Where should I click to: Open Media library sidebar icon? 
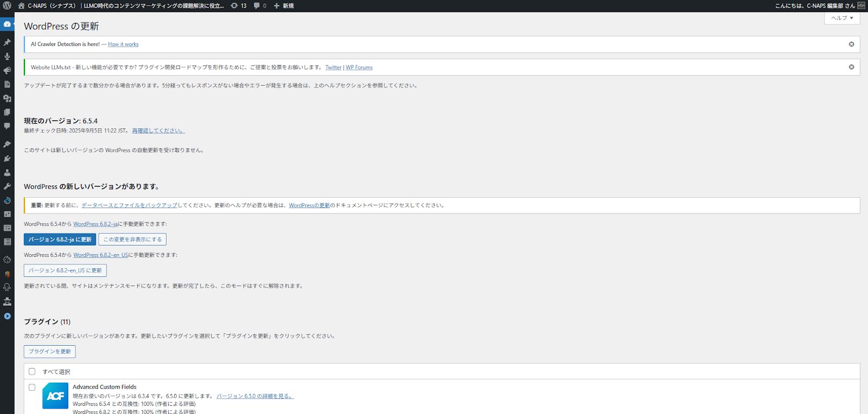pyautogui.click(x=7, y=99)
